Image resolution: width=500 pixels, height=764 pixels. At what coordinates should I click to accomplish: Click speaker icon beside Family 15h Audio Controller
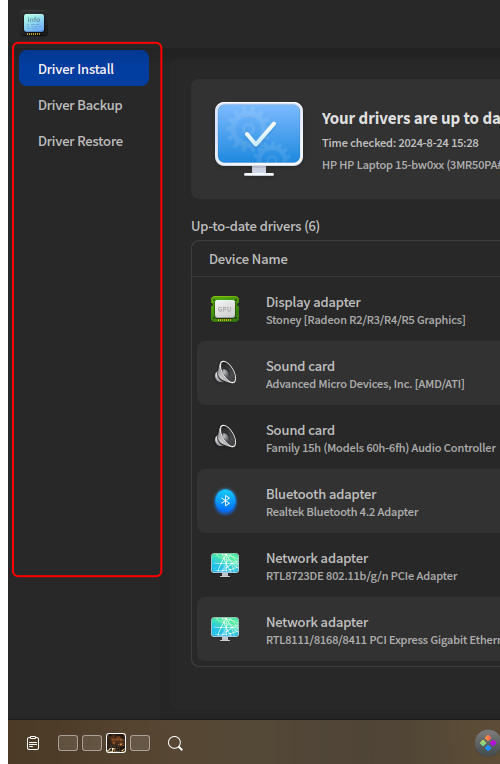[x=225, y=437]
